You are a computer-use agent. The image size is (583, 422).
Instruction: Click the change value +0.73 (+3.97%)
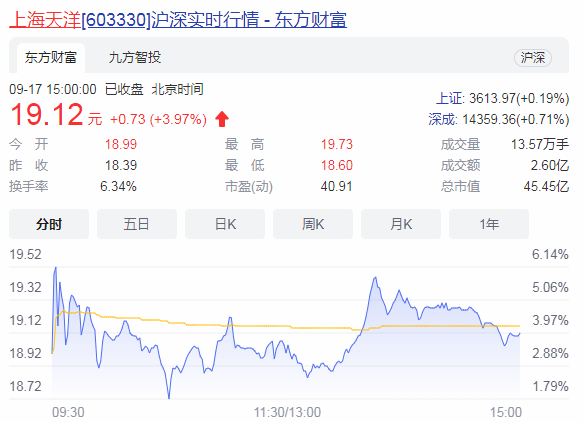click(158, 119)
